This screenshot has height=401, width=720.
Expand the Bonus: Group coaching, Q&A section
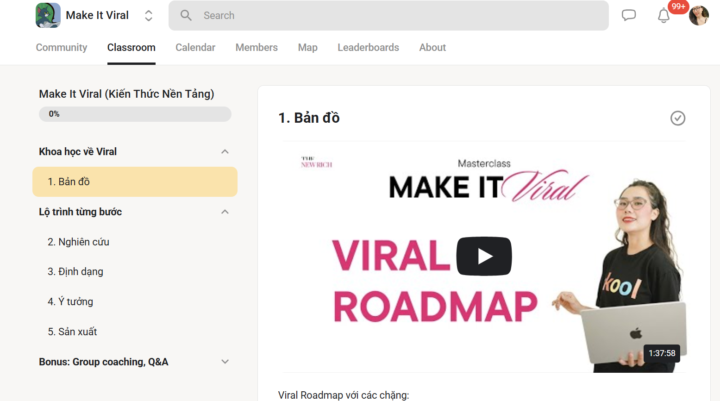click(225, 361)
